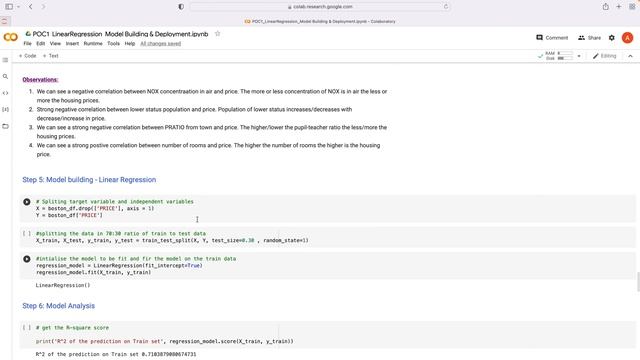This screenshot has width=640, height=360.
Task: Expand the RAM and Disk runtime dropdown arrow
Action: pos(579,56)
